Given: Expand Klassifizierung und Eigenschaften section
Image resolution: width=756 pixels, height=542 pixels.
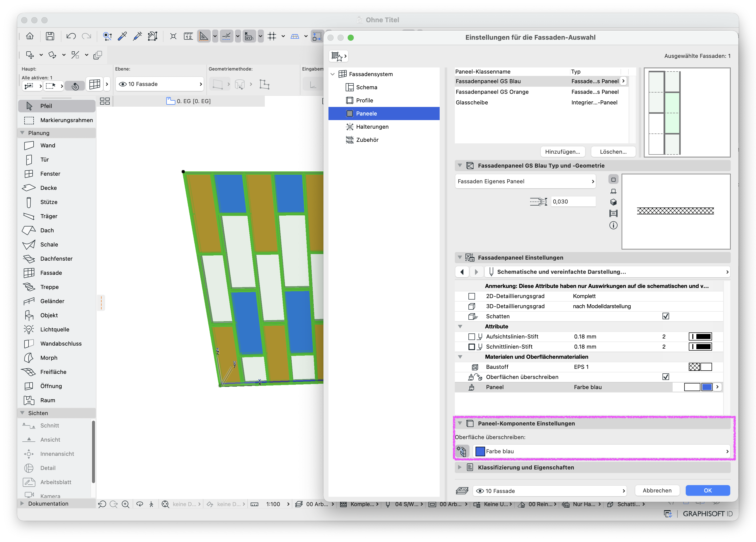Looking at the screenshot, I should click(x=460, y=467).
